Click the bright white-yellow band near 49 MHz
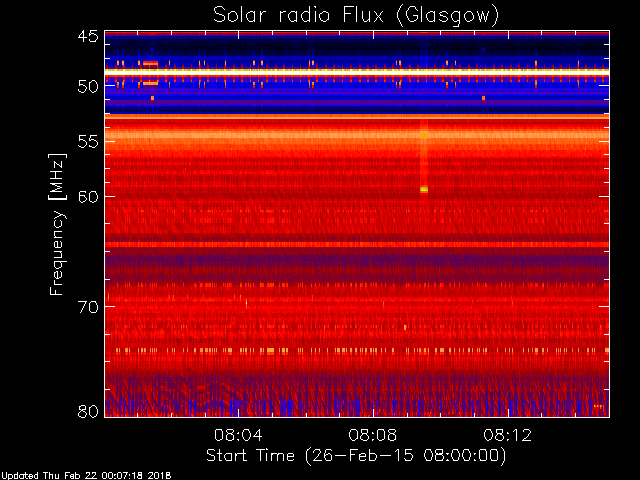 tap(357, 71)
